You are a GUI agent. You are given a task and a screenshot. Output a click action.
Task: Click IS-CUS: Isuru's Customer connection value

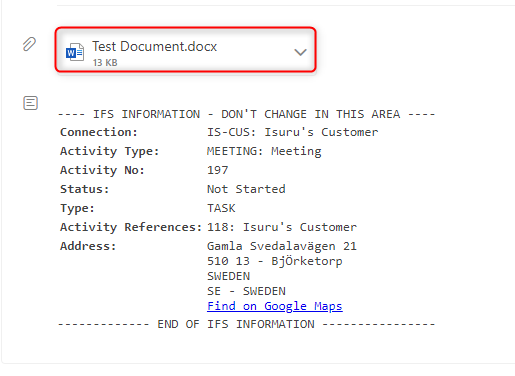tap(293, 132)
